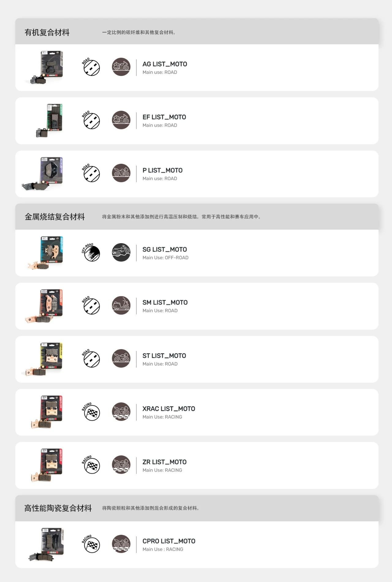Click the racing motorcycle icon for ZR LIST_MOTO
Image resolution: width=392 pixels, height=582 pixels.
[121, 465]
